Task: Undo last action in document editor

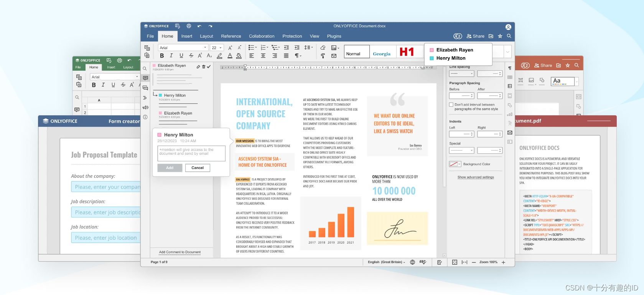Action: pos(199,26)
